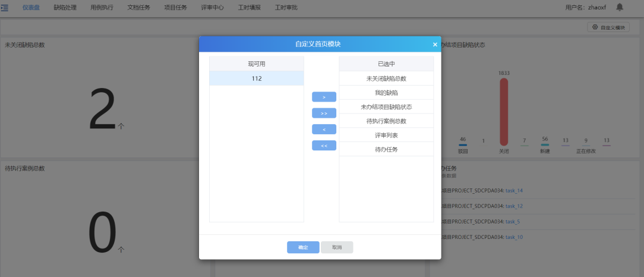Select item 112 in 现可用 list
This screenshot has width=644, height=277.
tap(256, 78)
